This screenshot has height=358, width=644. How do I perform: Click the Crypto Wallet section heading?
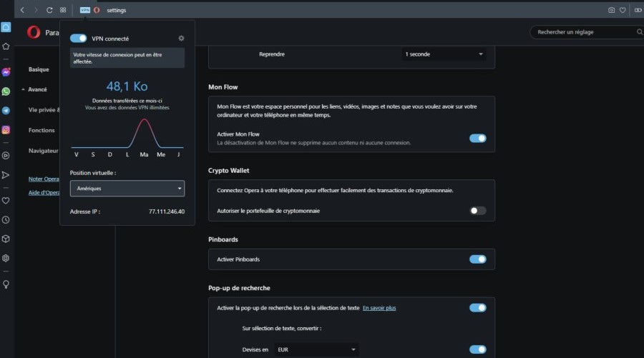(228, 171)
